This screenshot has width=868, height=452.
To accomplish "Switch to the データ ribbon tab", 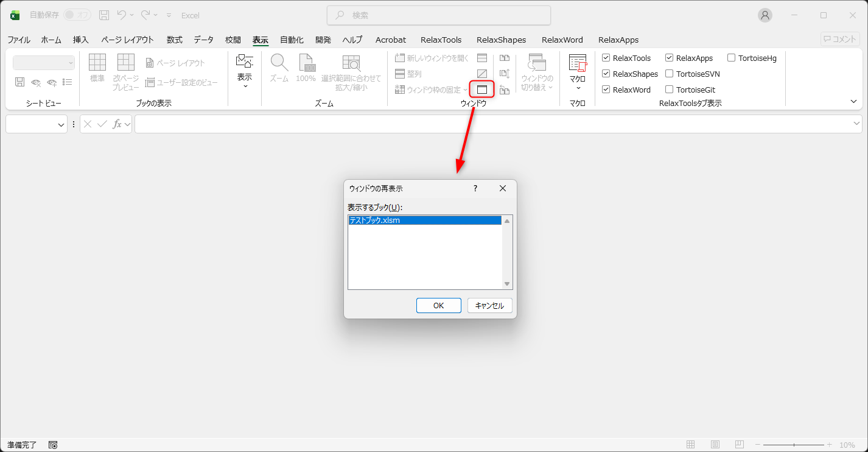I will click(203, 40).
